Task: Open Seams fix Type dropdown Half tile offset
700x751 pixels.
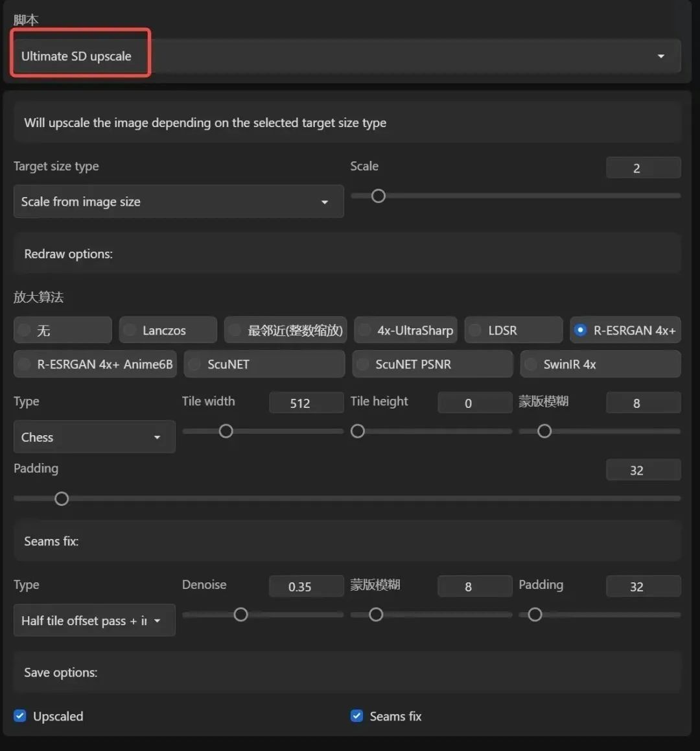Action: [x=95, y=620]
